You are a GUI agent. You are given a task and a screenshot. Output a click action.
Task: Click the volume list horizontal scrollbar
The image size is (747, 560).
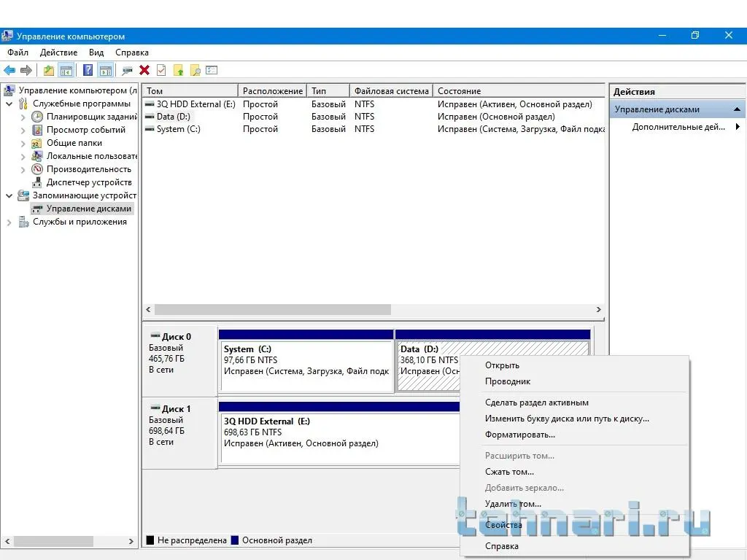272,309
